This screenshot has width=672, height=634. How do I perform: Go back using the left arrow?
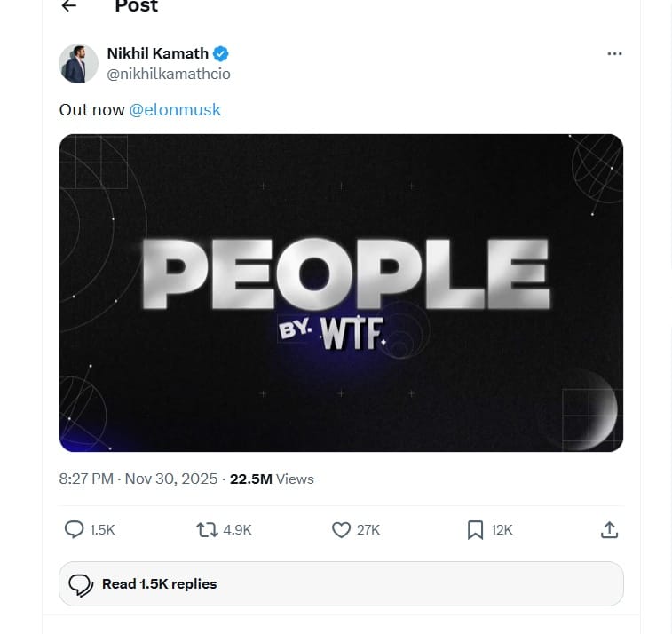coord(69,6)
